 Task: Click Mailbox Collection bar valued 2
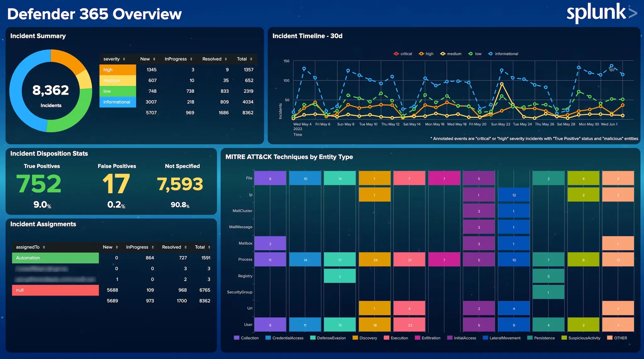click(270, 244)
